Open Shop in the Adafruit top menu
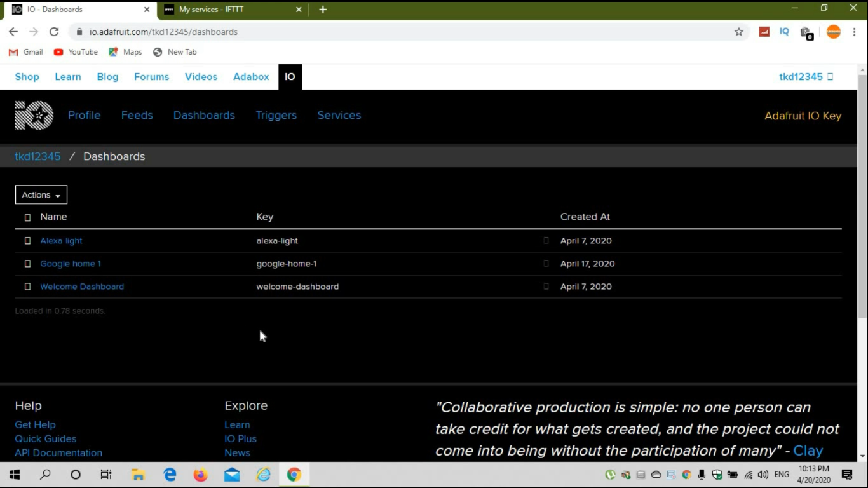Image resolution: width=868 pixels, height=488 pixels. [x=27, y=77]
